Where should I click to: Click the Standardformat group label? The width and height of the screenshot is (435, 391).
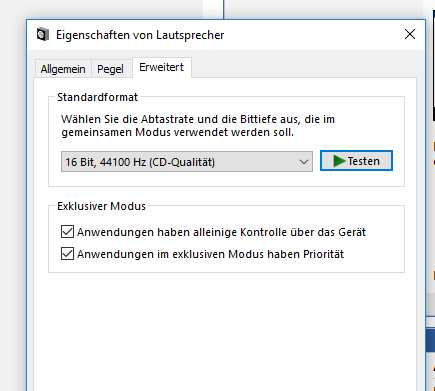97,97
